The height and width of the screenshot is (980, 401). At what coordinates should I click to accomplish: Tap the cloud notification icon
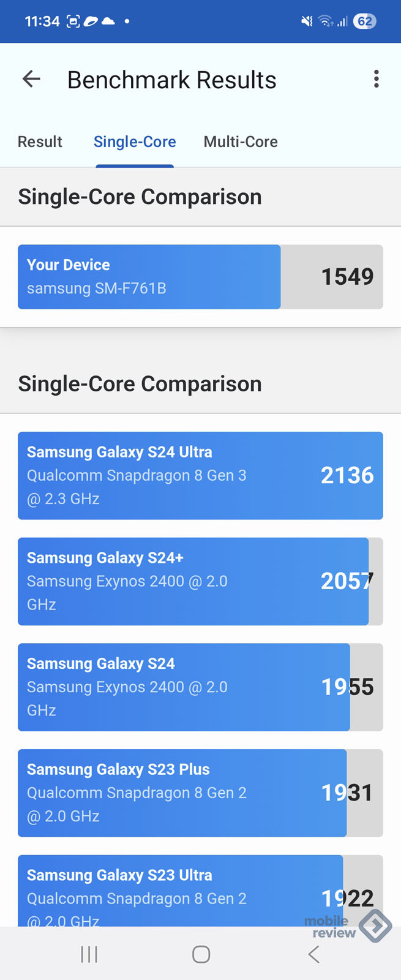[108, 21]
